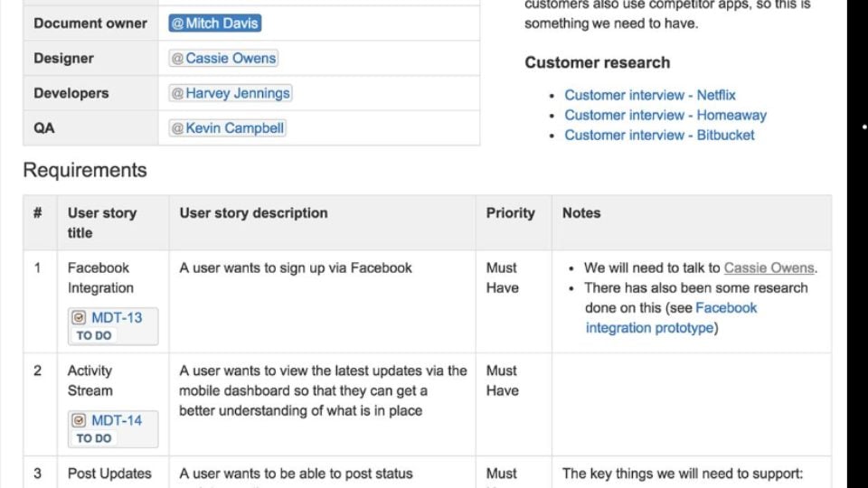Click Must Have priority for Activity Stream
This screenshot has width=868, height=488.
[503, 380]
